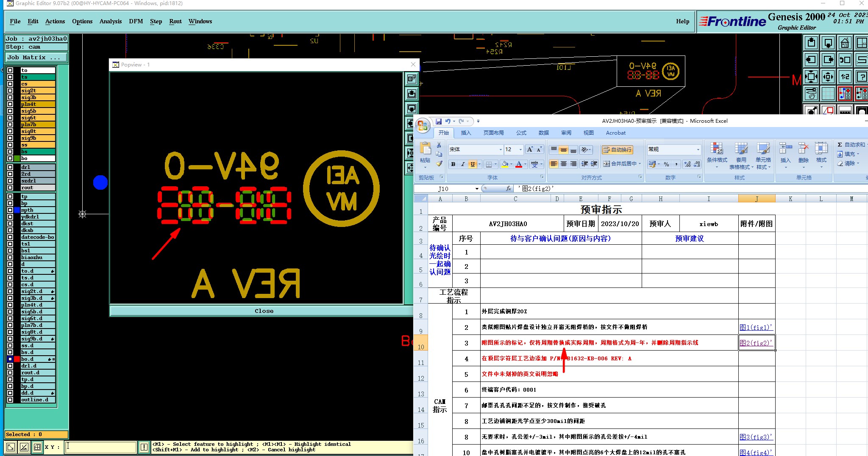Open the 图1(fig1) hyperlink in Excel

point(756,327)
